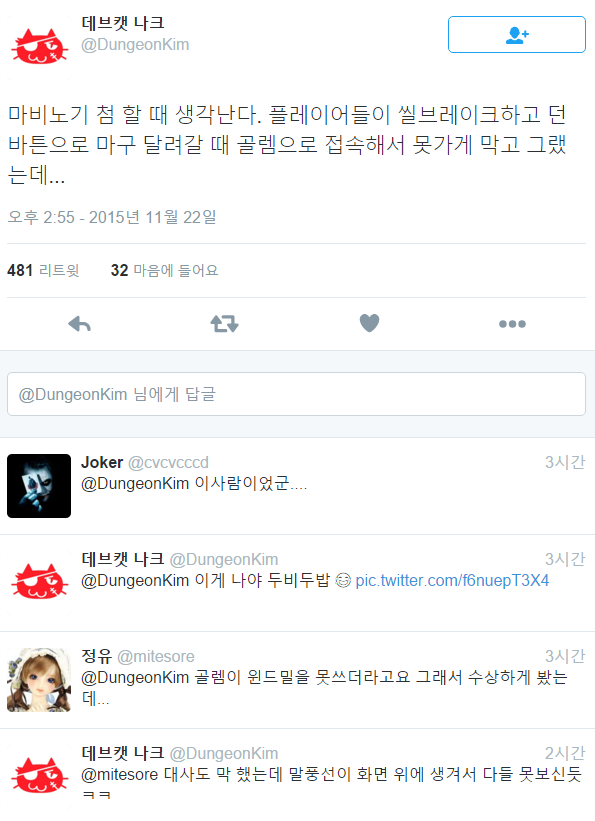Screen dimensions: 595x821
Task: Open the Joker username link
Action: click(102, 462)
